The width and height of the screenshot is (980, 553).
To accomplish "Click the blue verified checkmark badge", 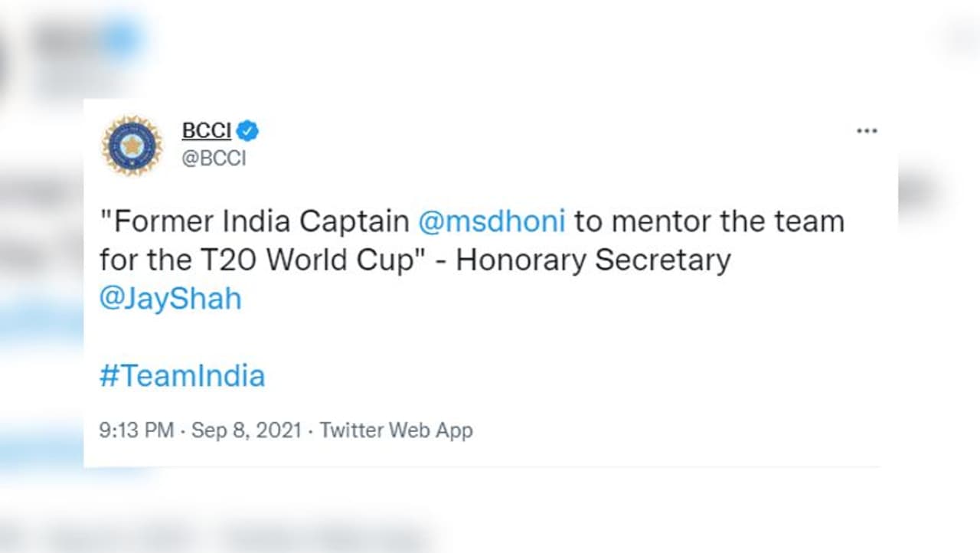I will pyautogui.click(x=247, y=132).
